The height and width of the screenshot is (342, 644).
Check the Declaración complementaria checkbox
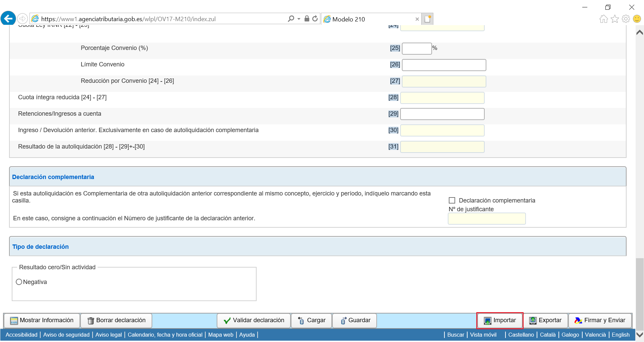pyautogui.click(x=452, y=201)
